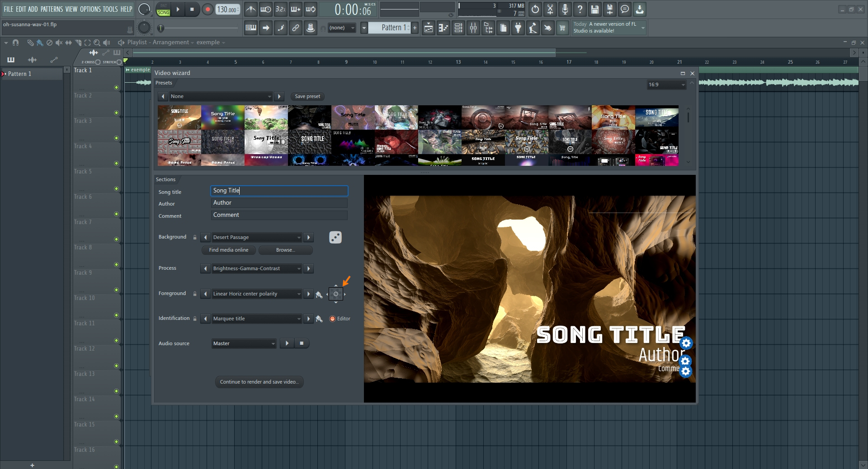
Task: Click the Foreground position control pad
Action: coord(336,294)
